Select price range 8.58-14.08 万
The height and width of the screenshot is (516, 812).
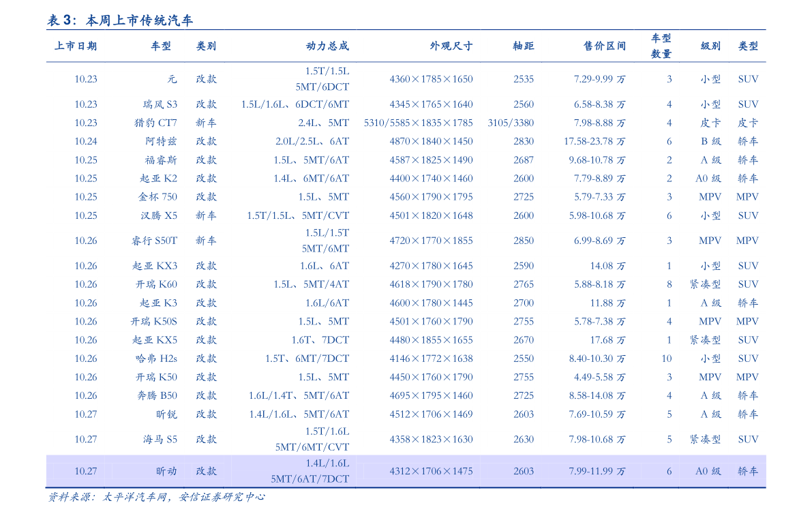597,396
